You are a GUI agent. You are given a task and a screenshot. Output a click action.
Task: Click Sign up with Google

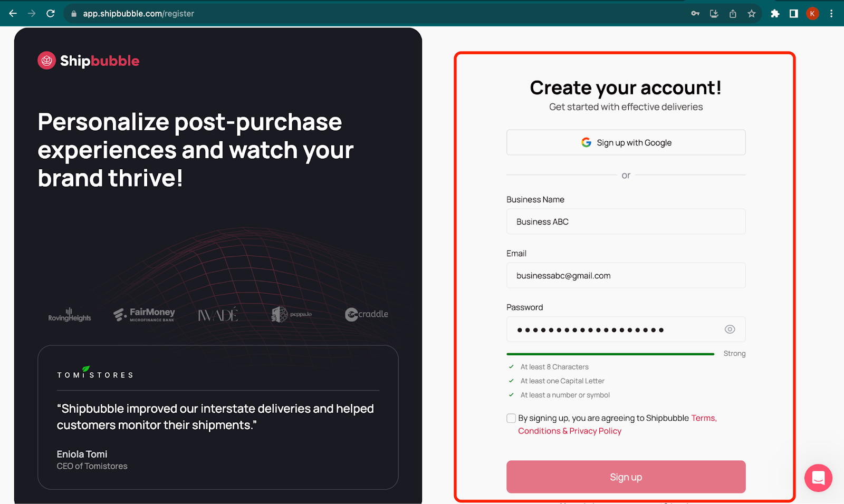click(x=626, y=142)
